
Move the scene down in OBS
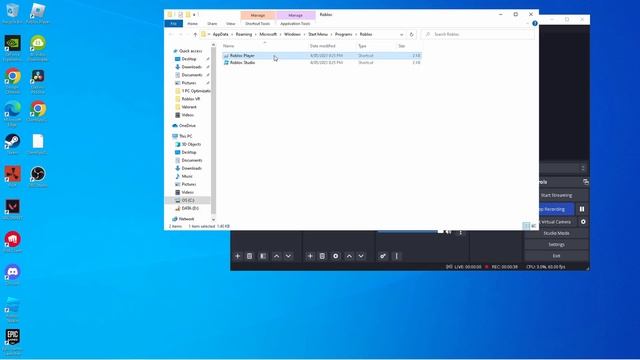(288, 256)
